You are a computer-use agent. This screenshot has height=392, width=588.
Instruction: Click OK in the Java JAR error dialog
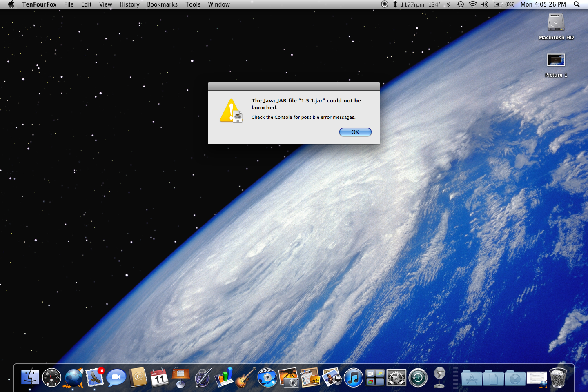(x=355, y=132)
